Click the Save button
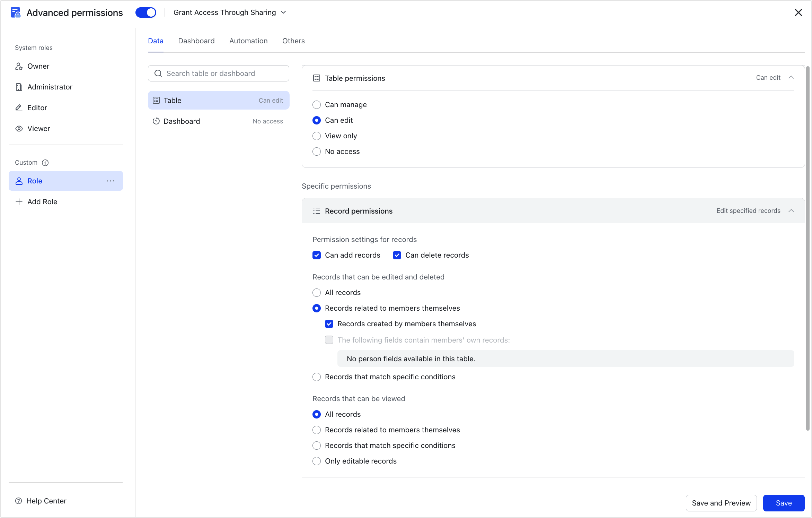The width and height of the screenshot is (812, 518). 784,503
